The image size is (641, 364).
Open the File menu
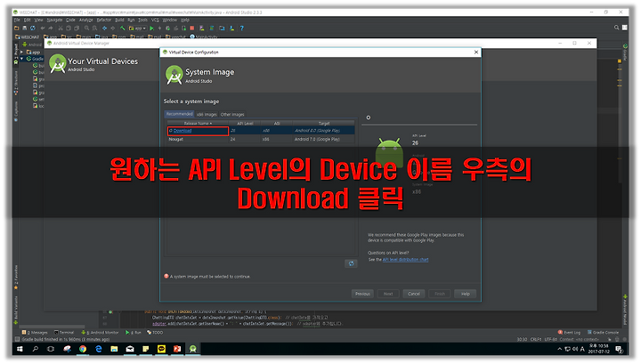tap(17, 20)
